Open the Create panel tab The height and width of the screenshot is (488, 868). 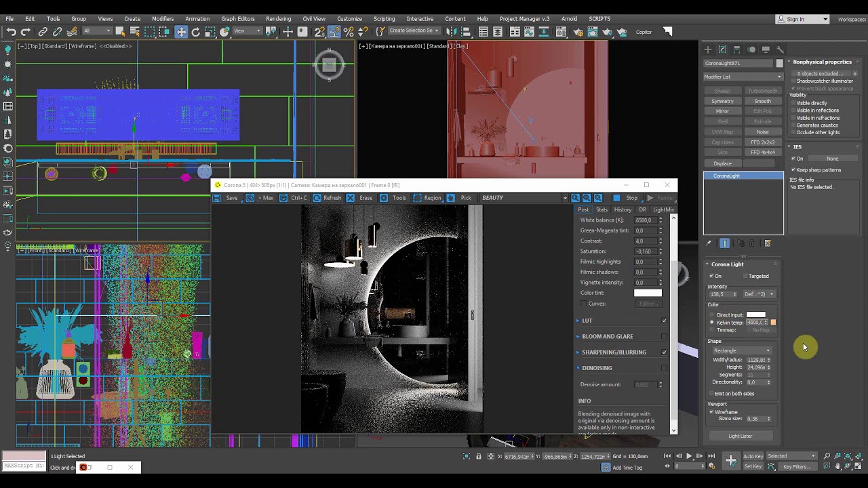click(708, 49)
